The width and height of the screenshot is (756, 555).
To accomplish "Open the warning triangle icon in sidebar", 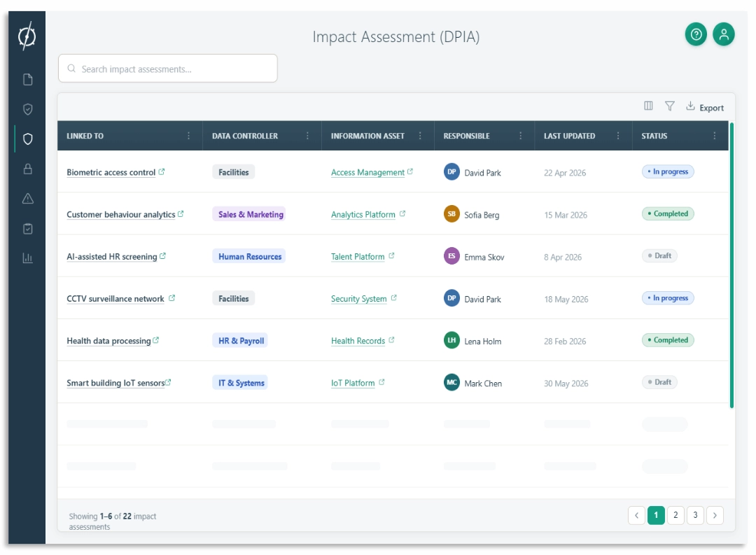I will coord(28,199).
